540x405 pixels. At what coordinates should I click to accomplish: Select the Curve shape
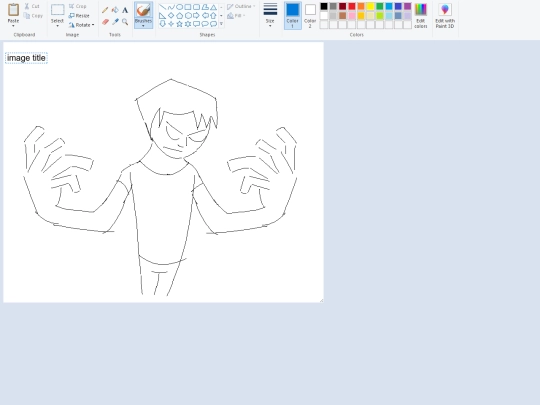click(x=171, y=7)
